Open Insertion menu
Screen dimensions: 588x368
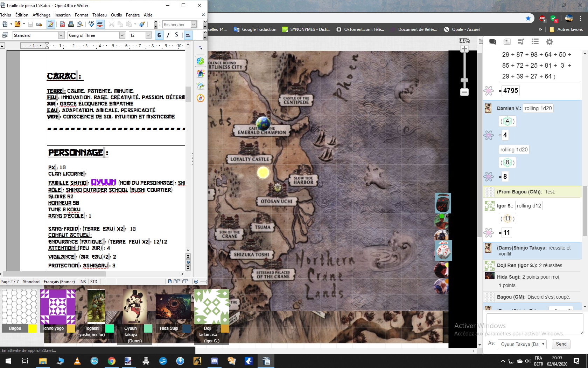[62, 15]
